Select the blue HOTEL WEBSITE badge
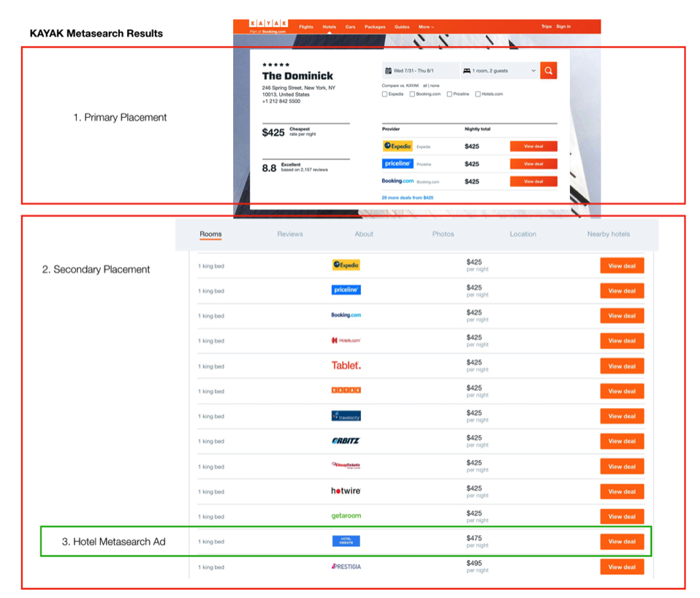The height and width of the screenshot is (598, 700). coord(346,541)
